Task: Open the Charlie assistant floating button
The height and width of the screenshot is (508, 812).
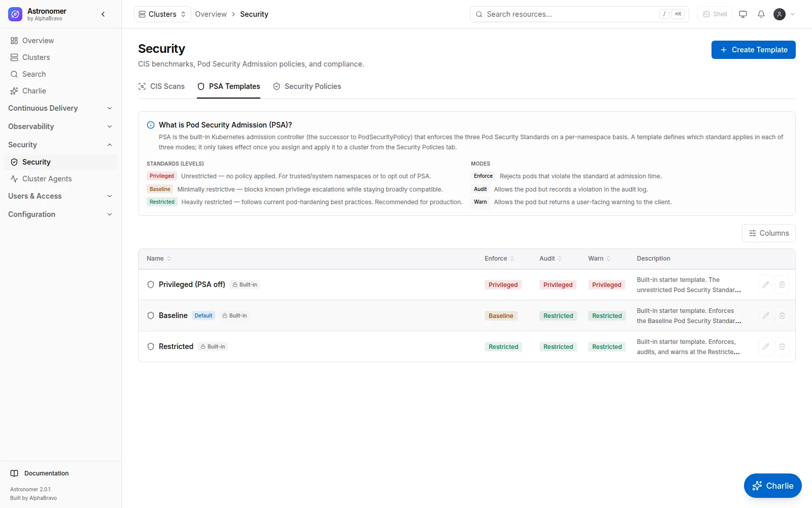Action: tap(773, 486)
